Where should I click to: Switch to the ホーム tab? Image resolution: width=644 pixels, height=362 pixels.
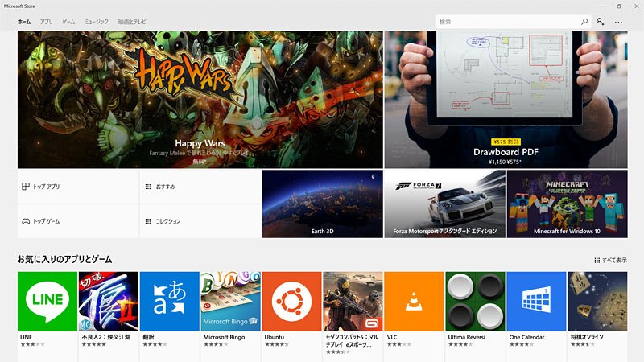point(24,22)
